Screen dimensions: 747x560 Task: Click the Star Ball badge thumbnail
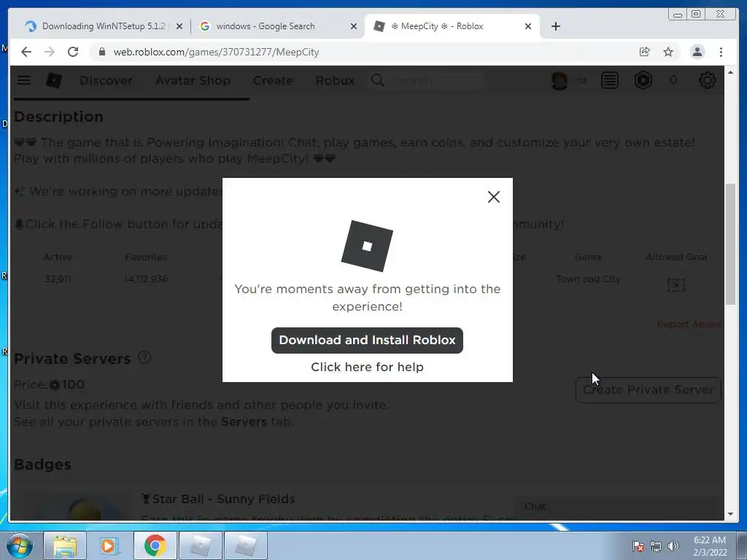(76, 506)
